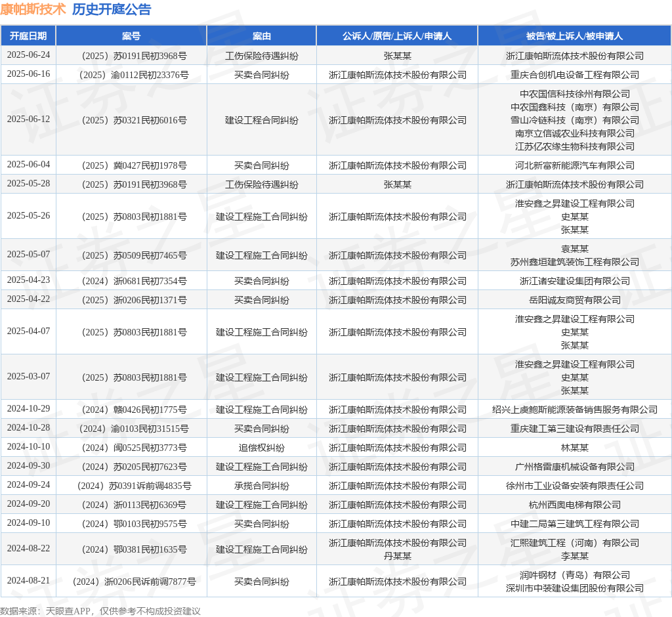
Task: Click the 案由 column header
Action: (261, 36)
